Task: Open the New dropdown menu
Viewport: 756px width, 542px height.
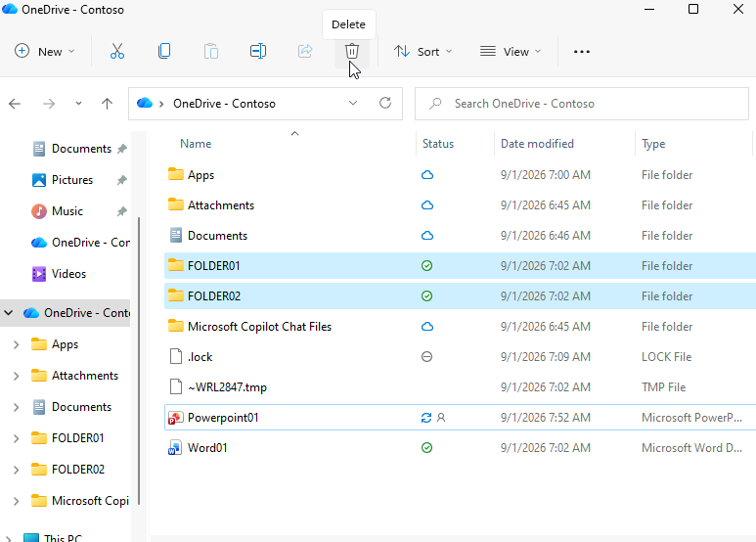Action: [45, 51]
